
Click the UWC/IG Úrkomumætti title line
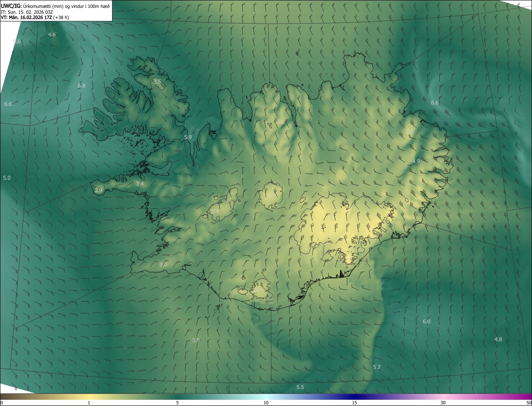(56, 6)
